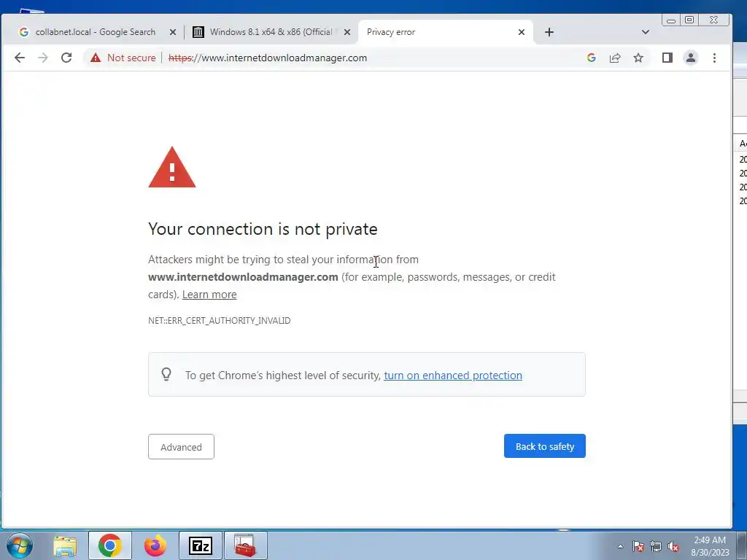This screenshot has width=747, height=560.
Task: Launch Firefox from the taskbar
Action: 155,545
